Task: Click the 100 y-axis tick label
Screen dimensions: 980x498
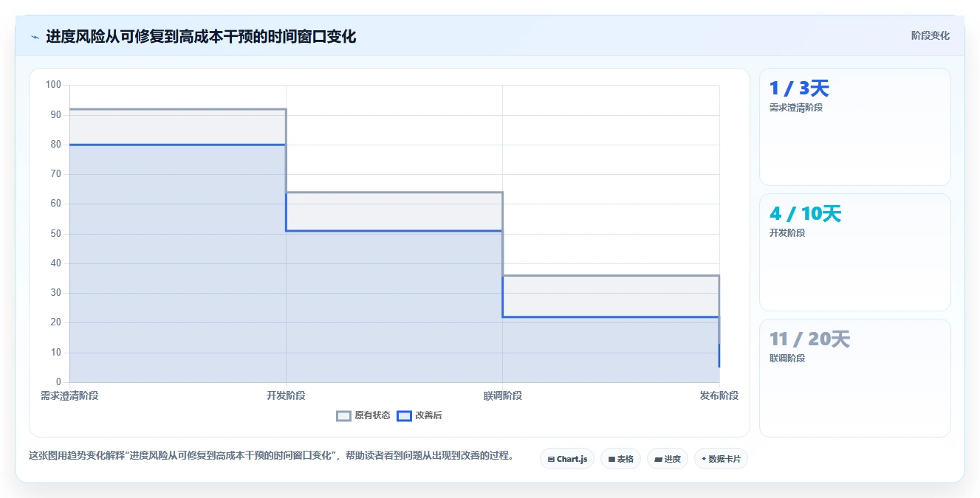Action: (x=53, y=85)
